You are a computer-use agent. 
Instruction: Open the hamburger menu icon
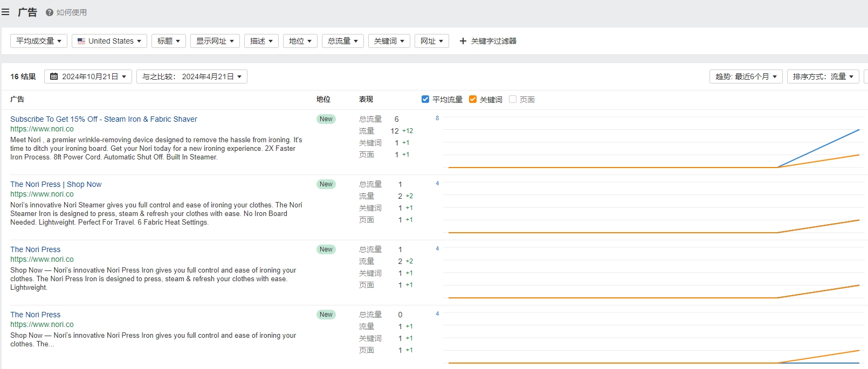tap(5, 12)
